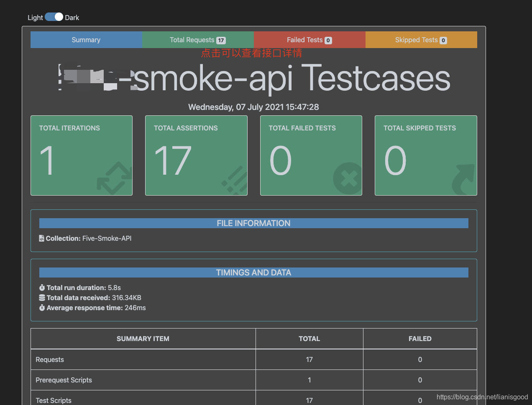The width and height of the screenshot is (532, 405).
Task: Select the Total Skipped Tests card
Action: pos(426,155)
